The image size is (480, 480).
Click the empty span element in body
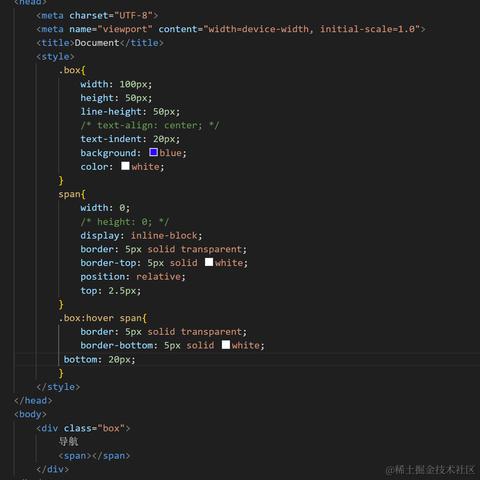click(x=94, y=456)
